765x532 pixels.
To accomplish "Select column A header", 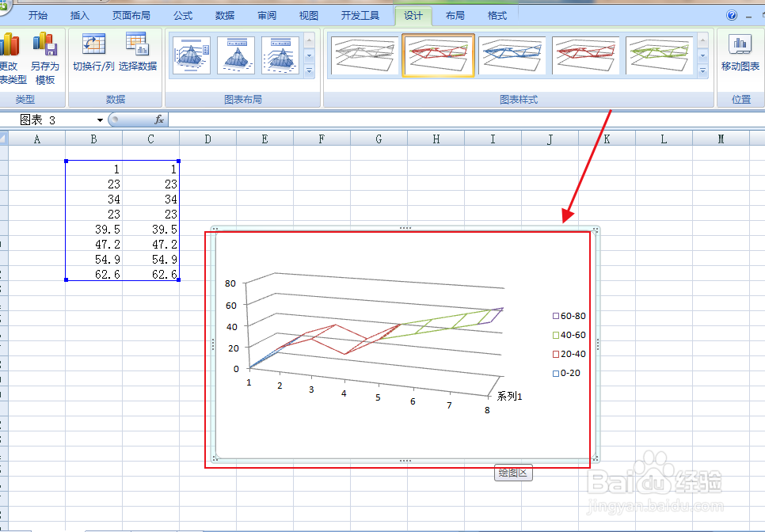I will (37, 139).
